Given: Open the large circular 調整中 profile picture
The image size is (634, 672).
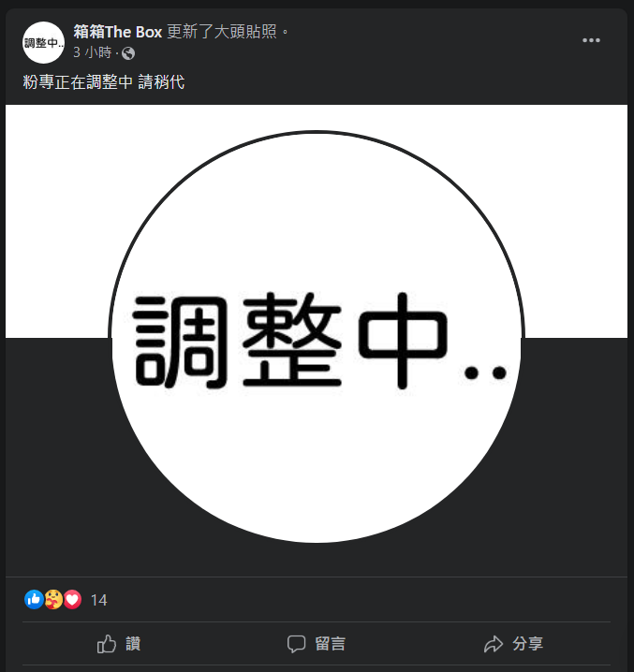Looking at the screenshot, I should [317, 337].
